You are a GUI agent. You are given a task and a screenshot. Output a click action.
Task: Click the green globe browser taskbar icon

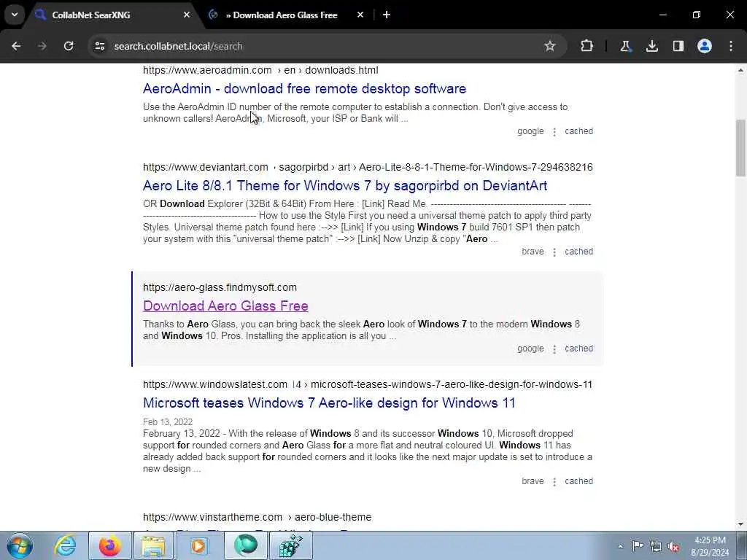coord(246,545)
